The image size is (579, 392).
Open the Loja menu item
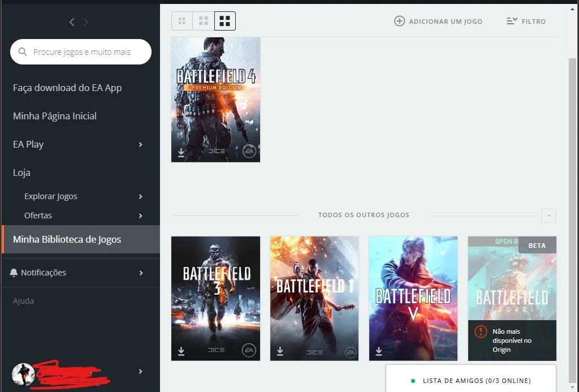(21, 173)
